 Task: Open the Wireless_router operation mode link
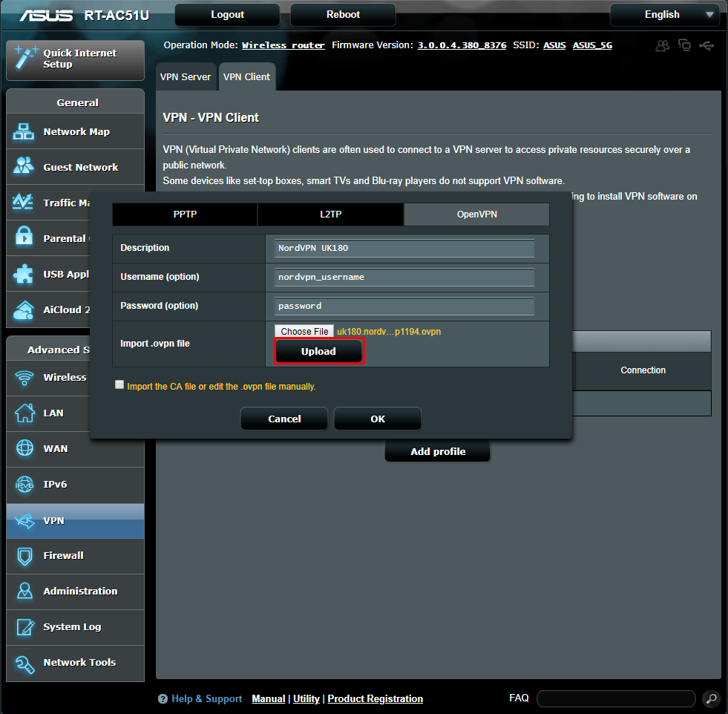coord(283,45)
